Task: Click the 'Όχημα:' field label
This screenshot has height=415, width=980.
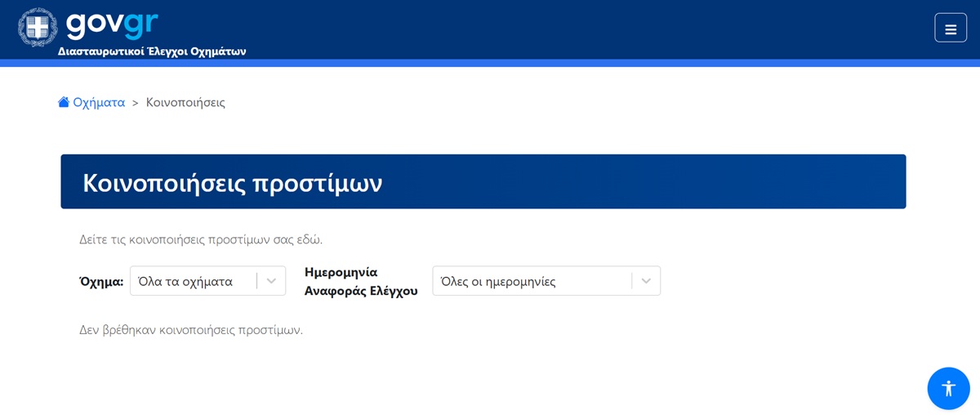Action: point(101,281)
